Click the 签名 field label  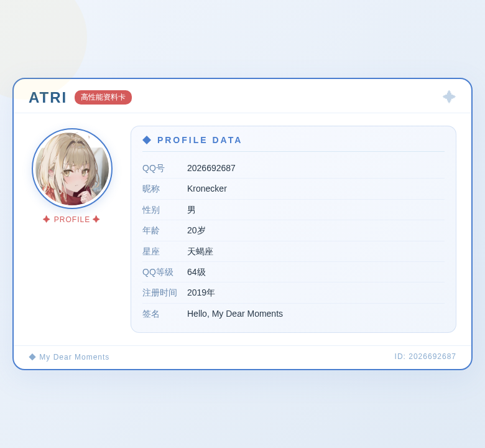pos(151,314)
